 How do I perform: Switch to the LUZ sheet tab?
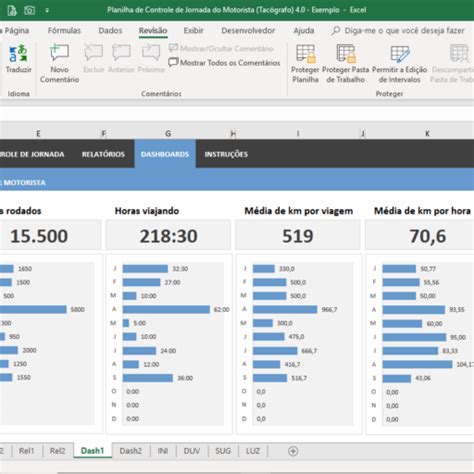click(253, 451)
